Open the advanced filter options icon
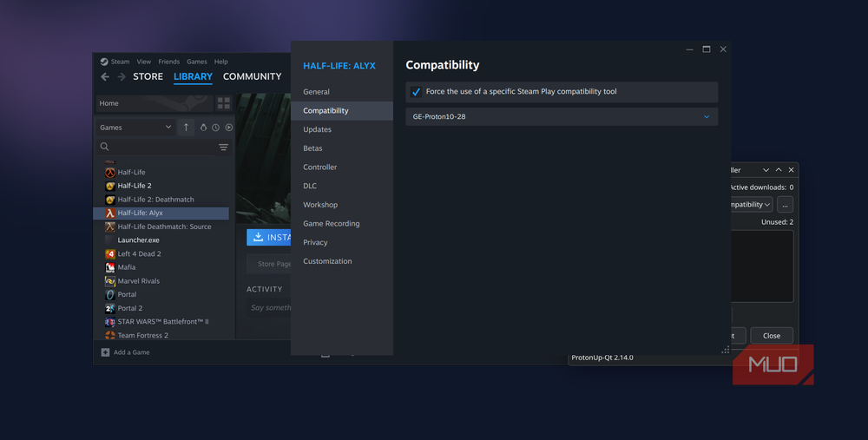868x440 pixels. coord(223,148)
